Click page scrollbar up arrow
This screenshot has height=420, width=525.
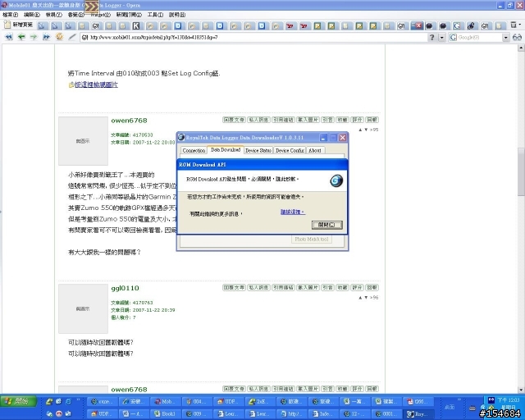[x=521, y=48]
